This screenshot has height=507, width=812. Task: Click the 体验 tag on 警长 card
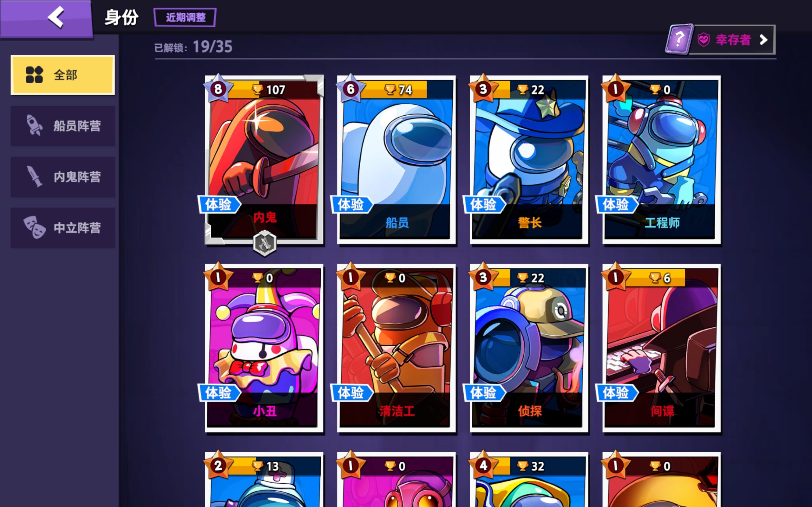pos(484,204)
